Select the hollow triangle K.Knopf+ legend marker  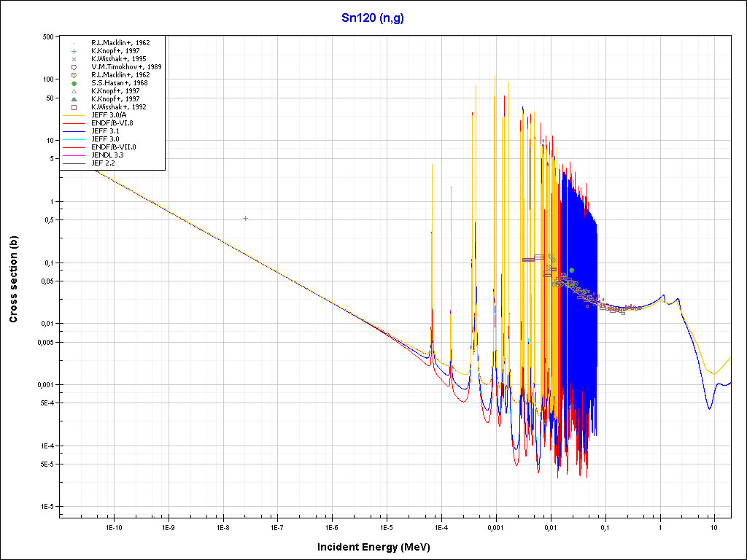click(x=74, y=91)
